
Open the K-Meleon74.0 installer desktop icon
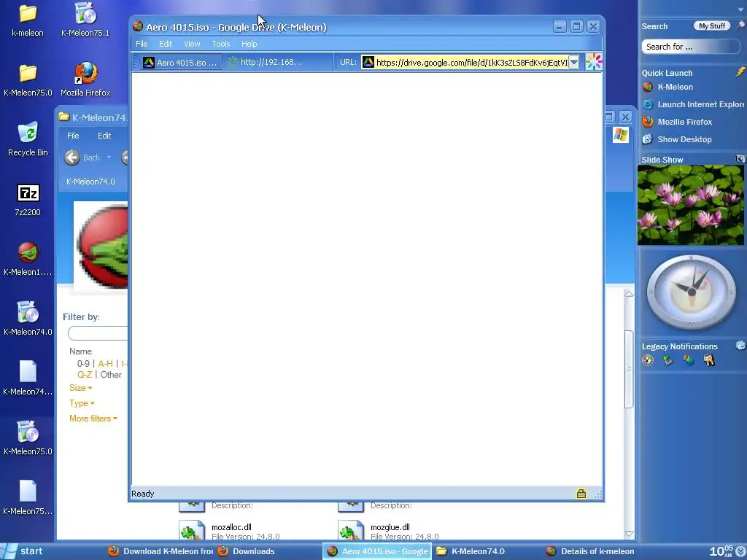pos(28,319)
